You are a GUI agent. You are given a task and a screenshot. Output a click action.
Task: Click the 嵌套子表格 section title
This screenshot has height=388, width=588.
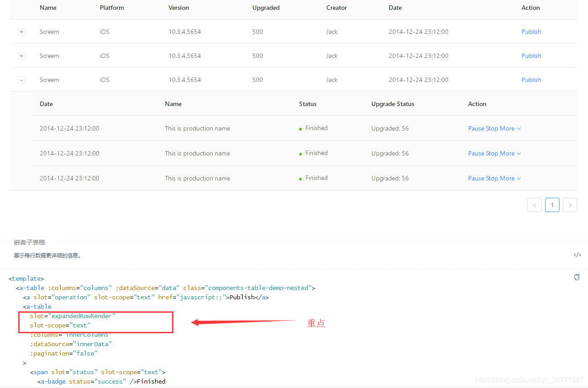click(x=29, y=242)
